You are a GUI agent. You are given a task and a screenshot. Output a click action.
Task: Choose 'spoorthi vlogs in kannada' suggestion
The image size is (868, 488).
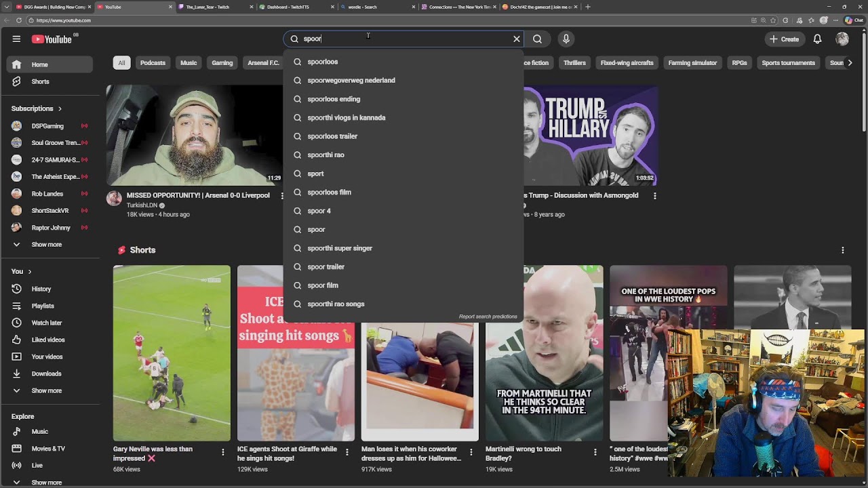click(x=403, y=118)
